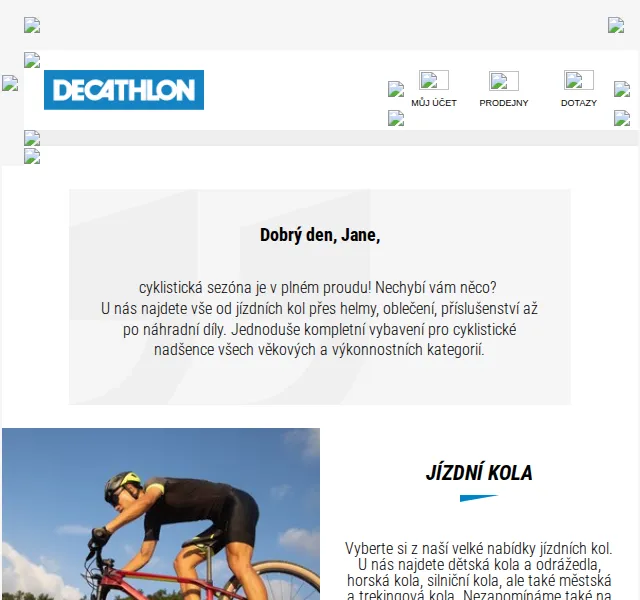
Task: Click the Decathlon logo
Action: pyautogui.click(x=124, y=90)
